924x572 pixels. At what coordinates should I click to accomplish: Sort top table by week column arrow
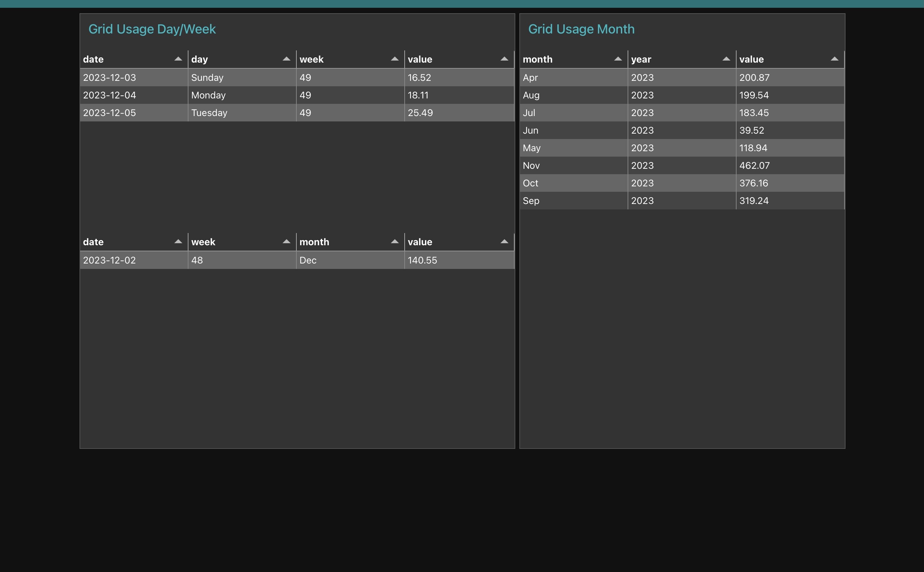tap(395, 59)
